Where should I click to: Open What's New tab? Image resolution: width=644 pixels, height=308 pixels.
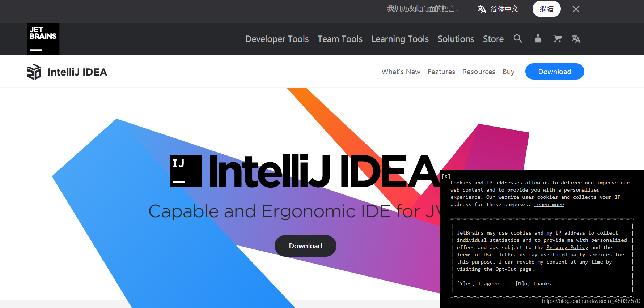coord(401,72)
